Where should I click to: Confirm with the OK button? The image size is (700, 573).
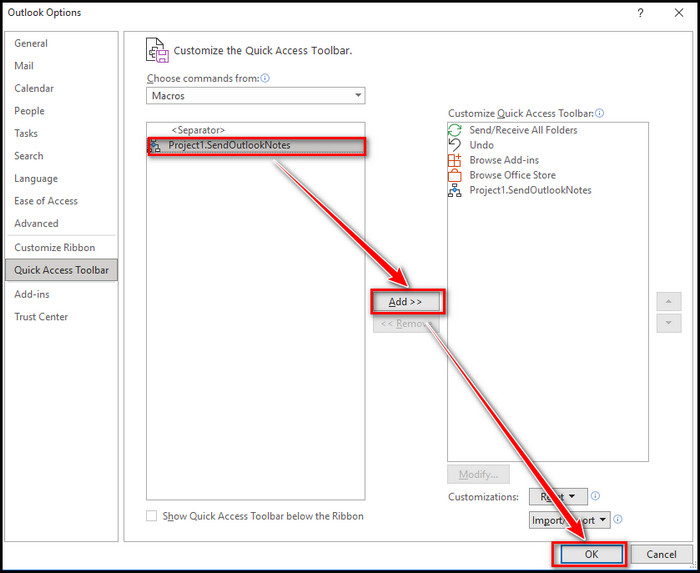591,554
